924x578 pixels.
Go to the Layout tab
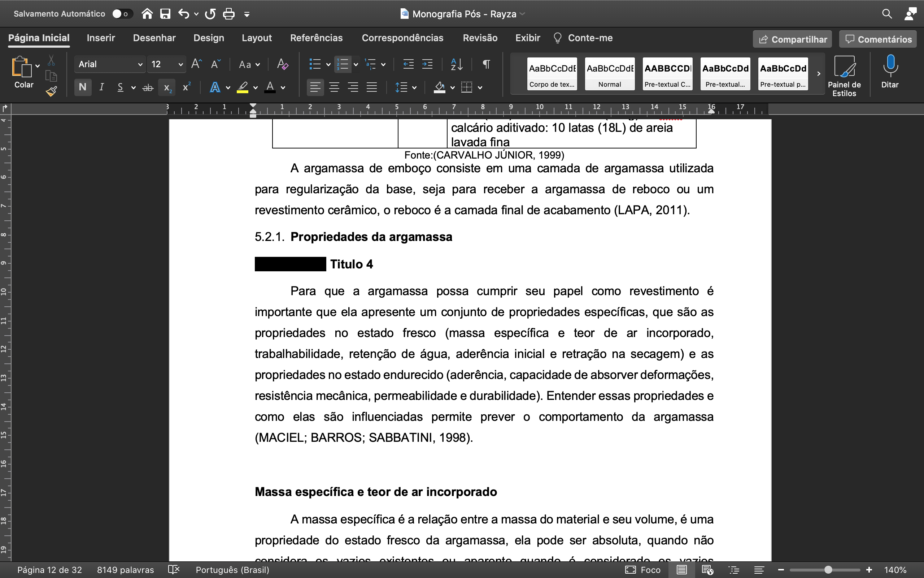(x=257, y=38)
